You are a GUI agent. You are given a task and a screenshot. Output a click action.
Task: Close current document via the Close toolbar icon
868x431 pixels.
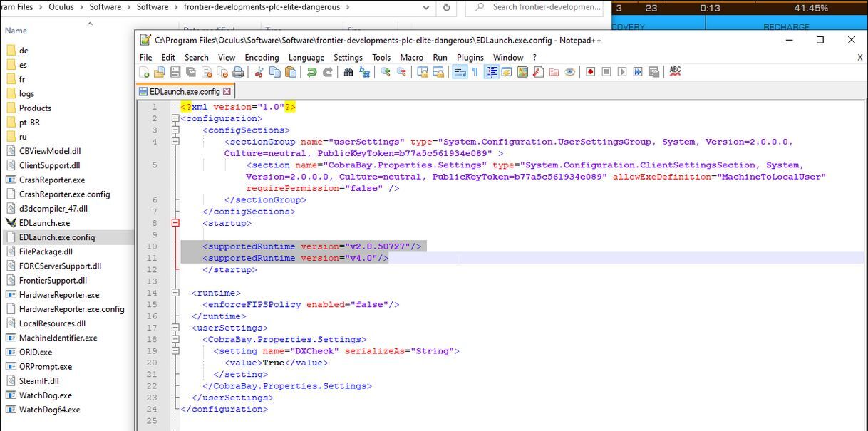207,72
